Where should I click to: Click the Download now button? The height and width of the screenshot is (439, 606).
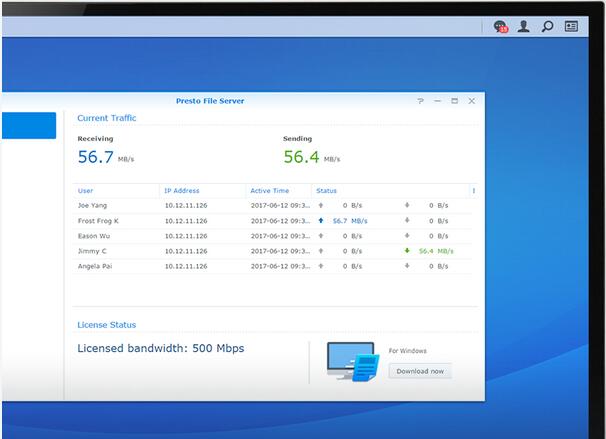point(420,371)
